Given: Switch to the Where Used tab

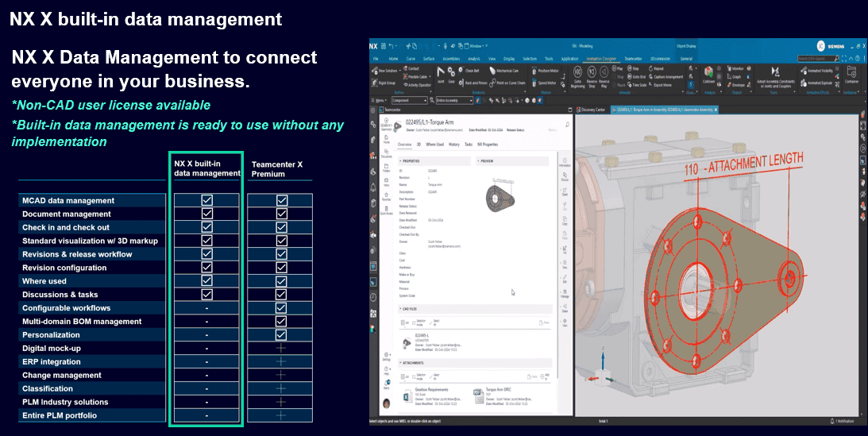Looking at the screenshot, I should point(434,145).
